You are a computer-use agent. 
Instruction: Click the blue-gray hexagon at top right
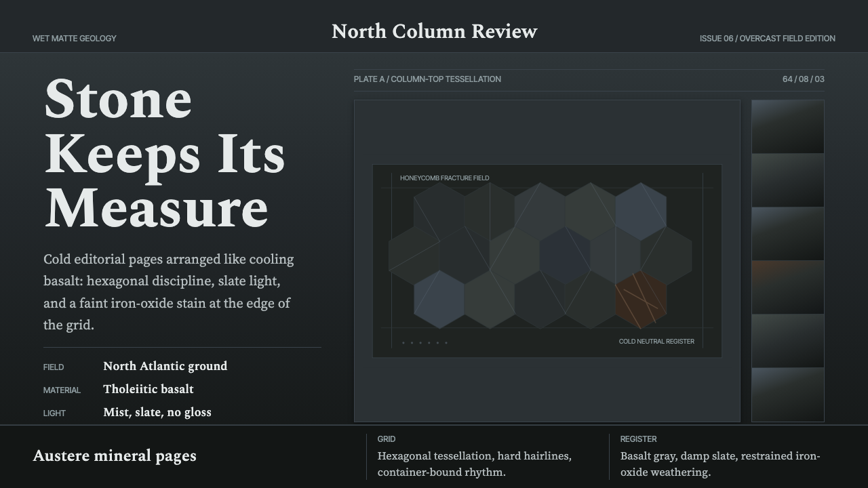point(641,211)
